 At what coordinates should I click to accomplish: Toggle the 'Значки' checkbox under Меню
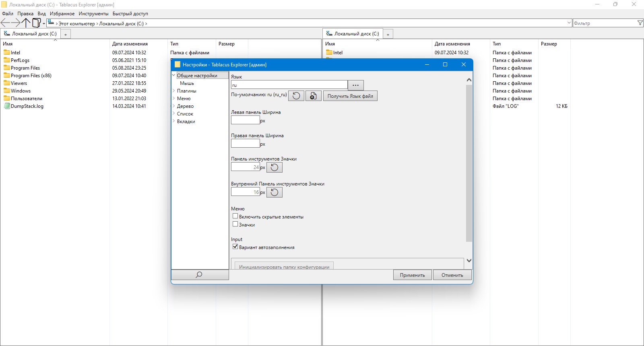[235, 224]
